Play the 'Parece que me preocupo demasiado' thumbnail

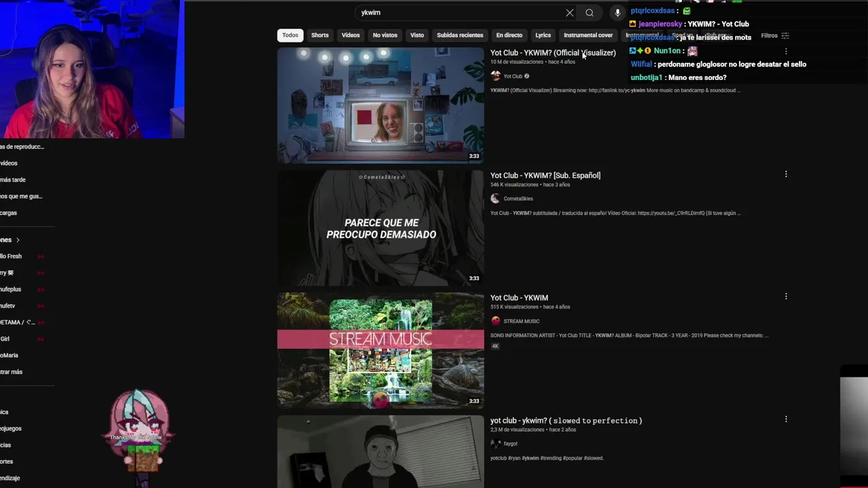(380, 228)
